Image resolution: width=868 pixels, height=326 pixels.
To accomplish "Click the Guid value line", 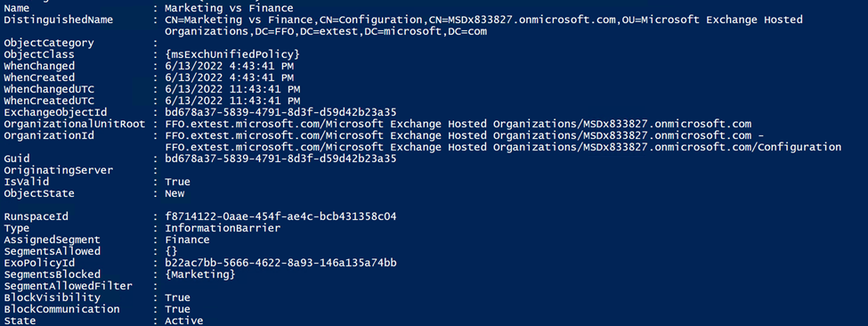I will coord(280,159).
